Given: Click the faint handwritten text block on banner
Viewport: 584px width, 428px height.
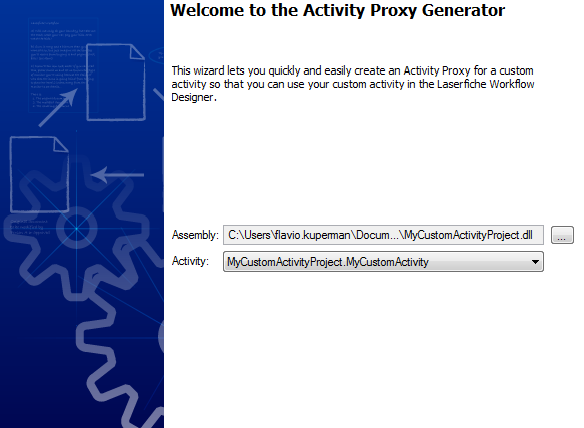Looking at the screenshot, I should (x=63, y=65).
